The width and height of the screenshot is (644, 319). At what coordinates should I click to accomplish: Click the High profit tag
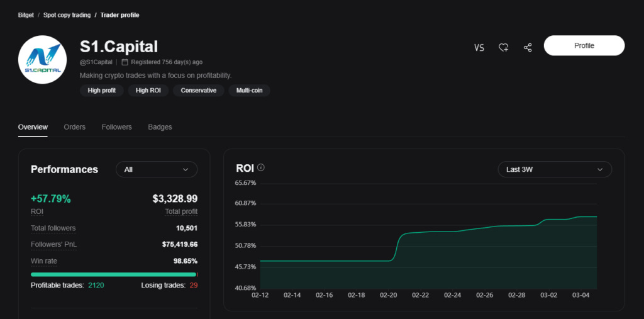[102, 91]
